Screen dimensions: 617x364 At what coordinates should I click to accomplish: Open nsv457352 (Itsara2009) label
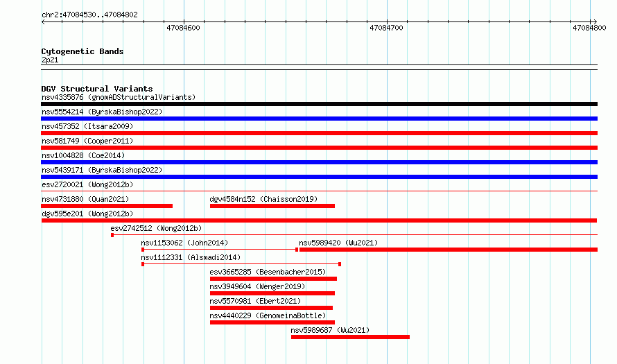coord(87,126)
